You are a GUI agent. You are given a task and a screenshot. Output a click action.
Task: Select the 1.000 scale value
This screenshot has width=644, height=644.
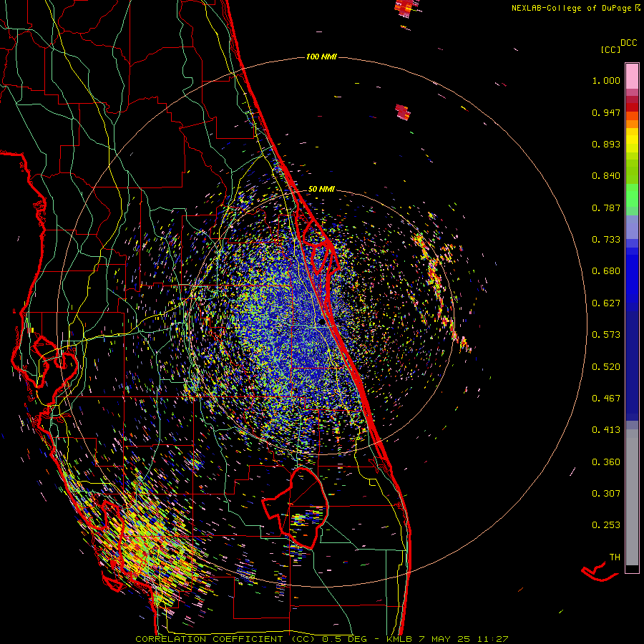[606, 80]
